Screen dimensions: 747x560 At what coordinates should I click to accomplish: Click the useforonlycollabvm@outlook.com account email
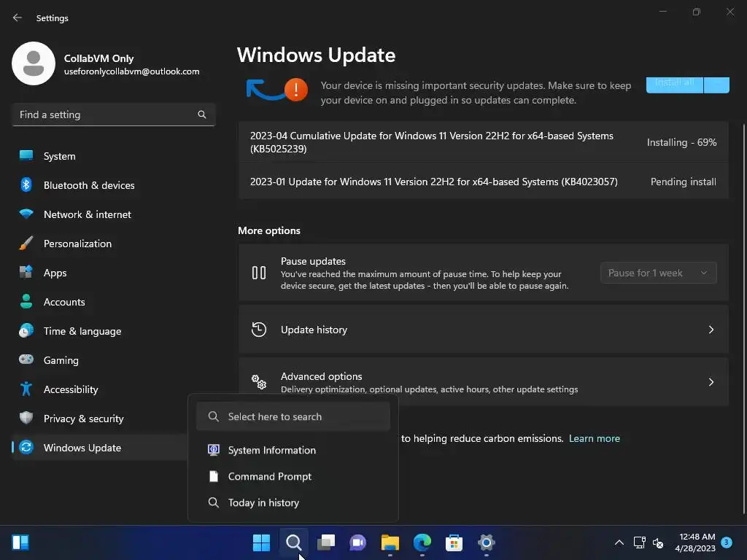(131, 71)
